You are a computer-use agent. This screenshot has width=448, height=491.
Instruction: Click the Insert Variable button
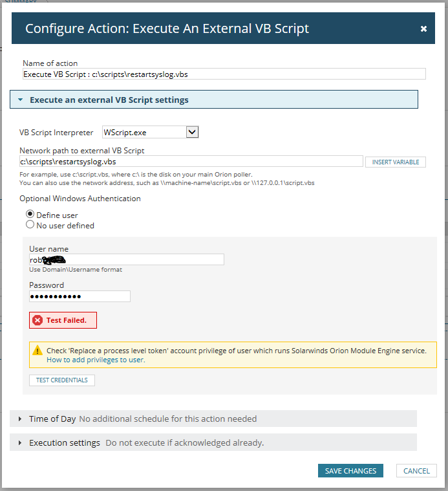click(395, 162)
